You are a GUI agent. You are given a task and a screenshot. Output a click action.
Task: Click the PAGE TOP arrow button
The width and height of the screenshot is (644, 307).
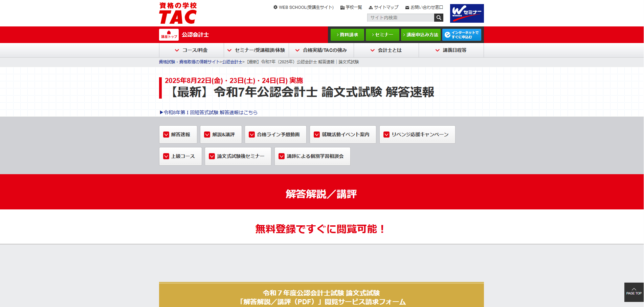click(634, 292)
